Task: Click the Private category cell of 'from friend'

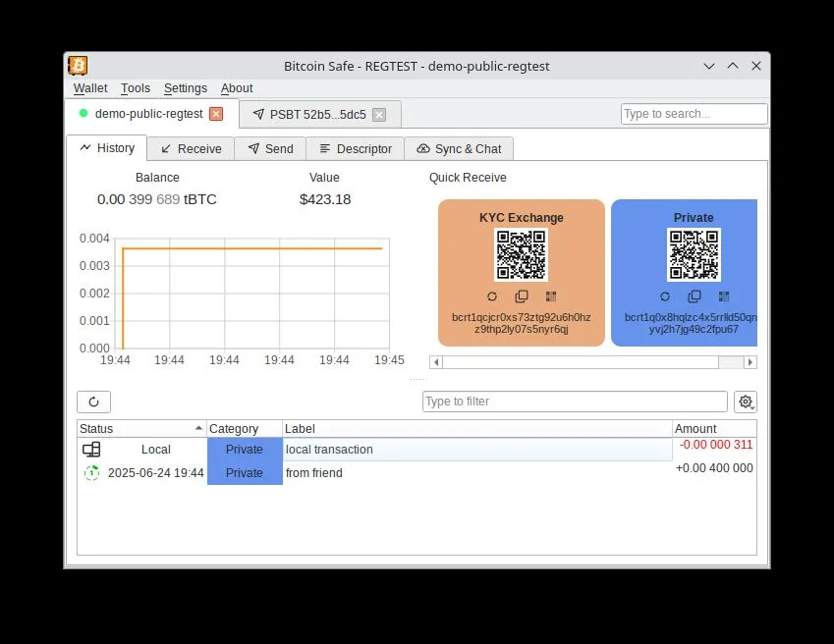Action: (x=245, y=473)
